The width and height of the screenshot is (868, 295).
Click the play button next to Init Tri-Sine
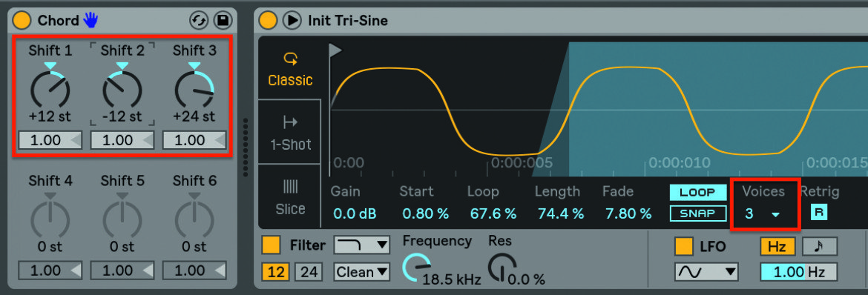click(291, 21)
